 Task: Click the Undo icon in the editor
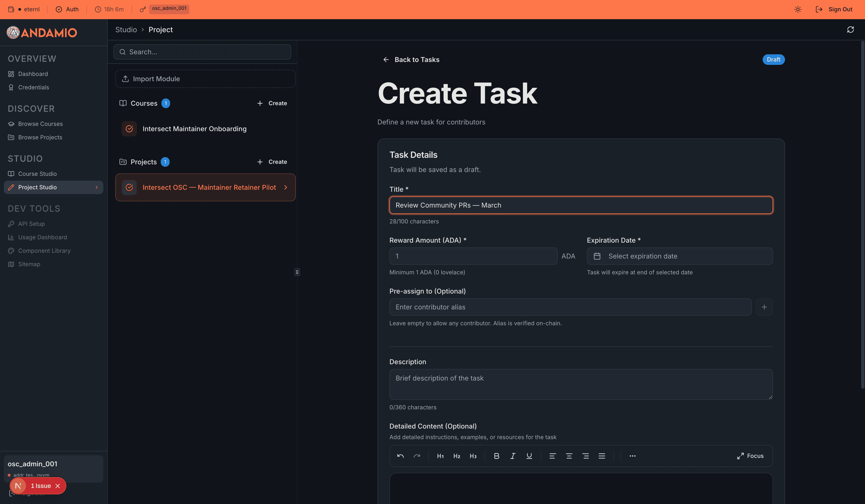(400, 456)
